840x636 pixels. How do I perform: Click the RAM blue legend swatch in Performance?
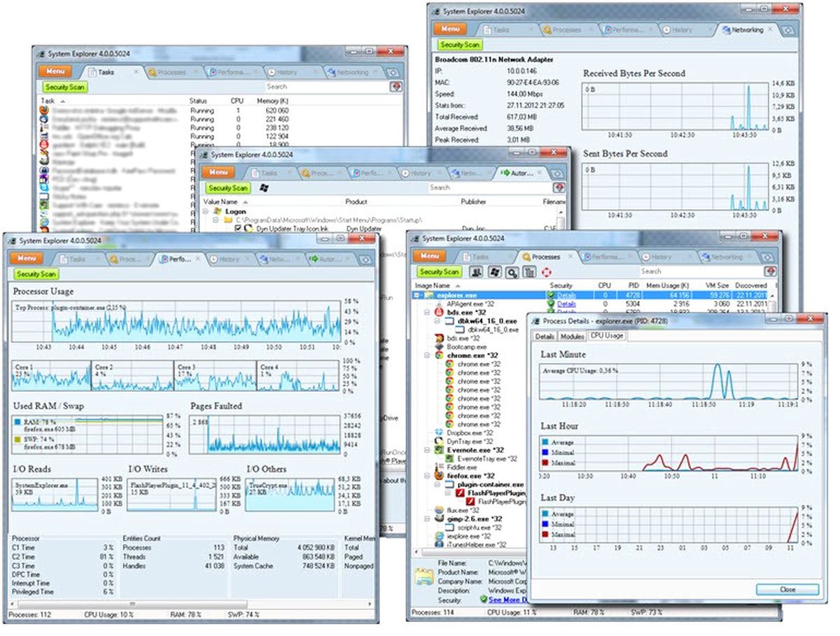(x=19, y=423)
